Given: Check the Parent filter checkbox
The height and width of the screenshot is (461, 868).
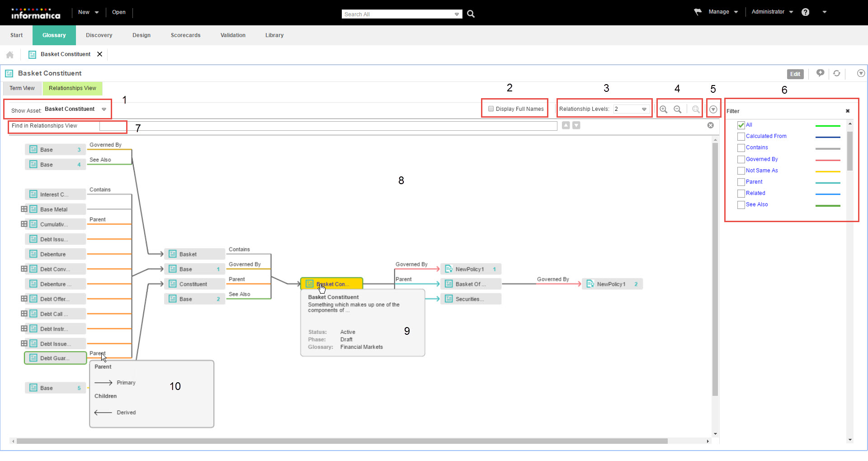Looking at the screenshot, I should (x=741, y=182).
